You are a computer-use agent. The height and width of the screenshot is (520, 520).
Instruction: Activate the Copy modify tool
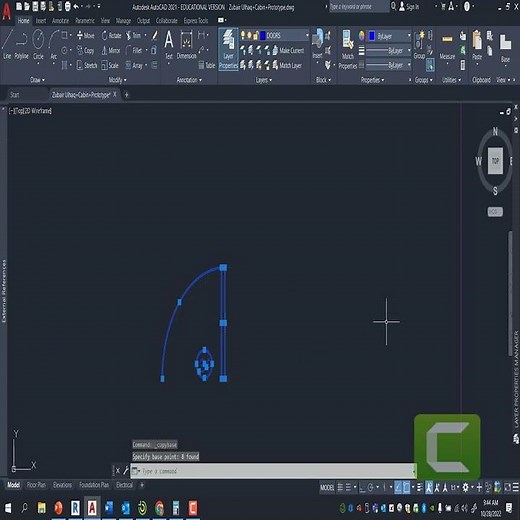point(85,51)
